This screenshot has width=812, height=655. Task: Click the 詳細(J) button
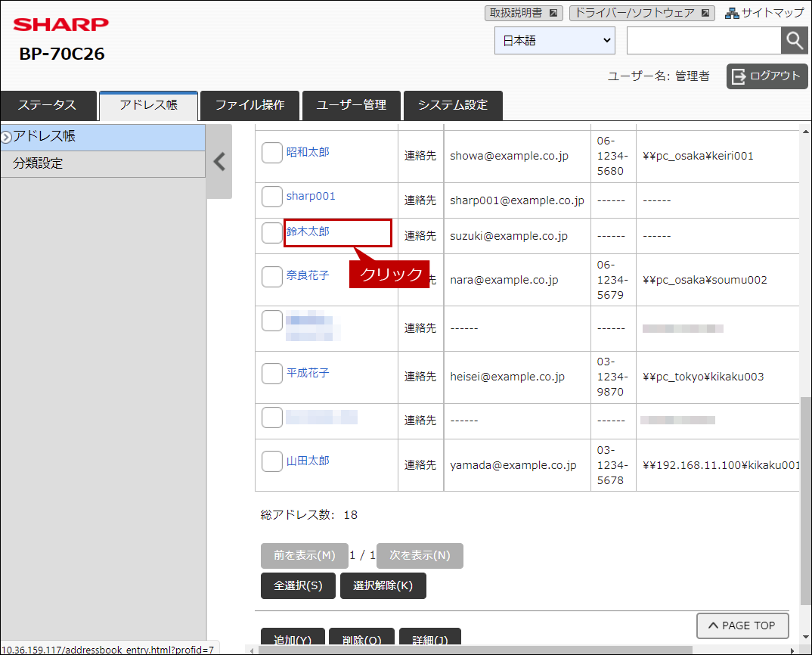coord(430,637)
